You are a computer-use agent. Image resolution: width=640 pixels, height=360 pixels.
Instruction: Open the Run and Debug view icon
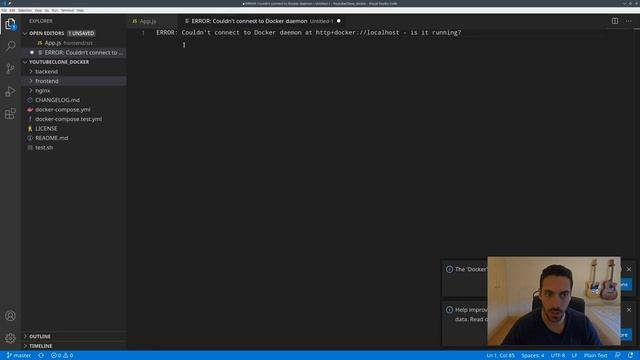coord(10,91)
